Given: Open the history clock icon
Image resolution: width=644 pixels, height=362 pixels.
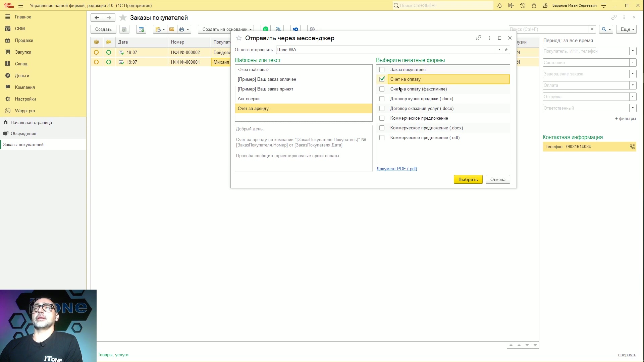Looking at the screenshot, I should click(x=523, y=6).
